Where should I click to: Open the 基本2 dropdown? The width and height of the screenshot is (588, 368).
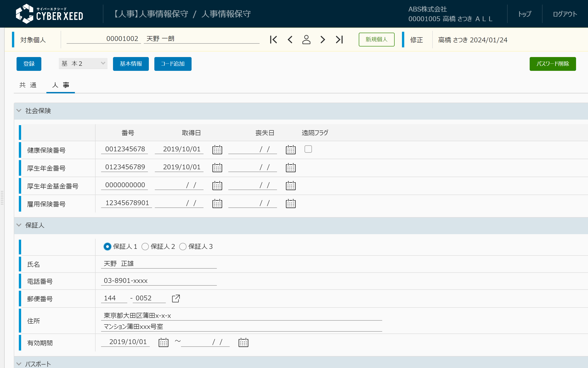tap(83, 63)
